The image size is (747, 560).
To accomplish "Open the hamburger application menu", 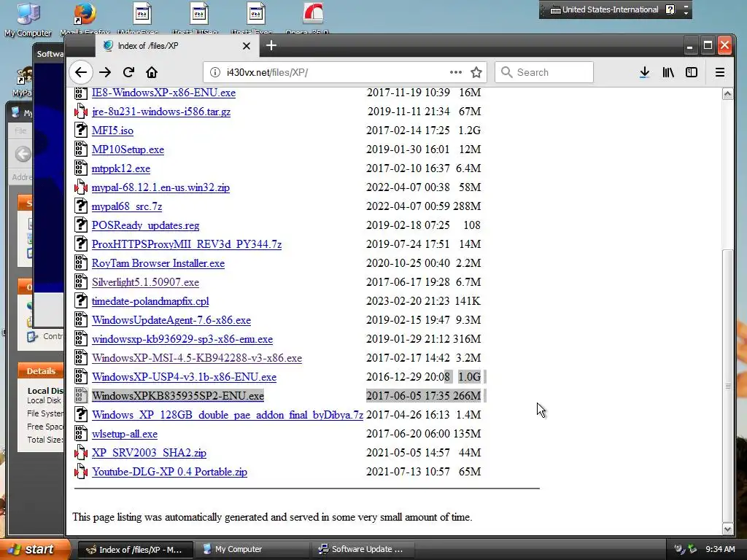I will [x=720, y=72].
